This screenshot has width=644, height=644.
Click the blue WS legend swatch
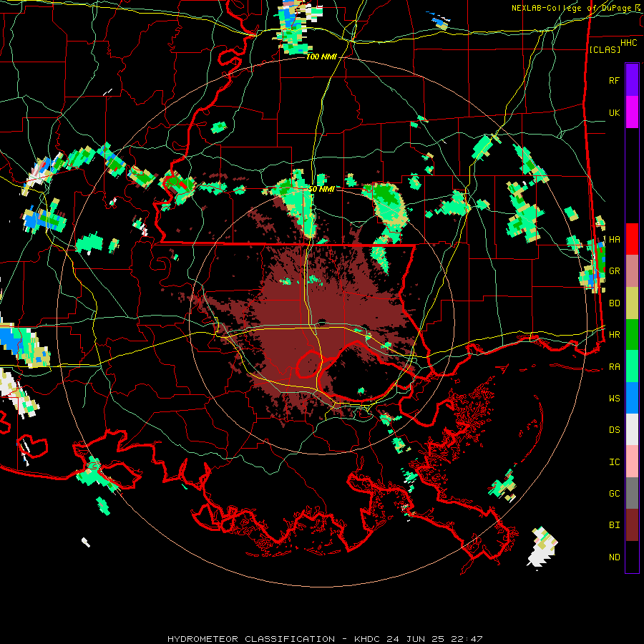[x=632, y=398]
